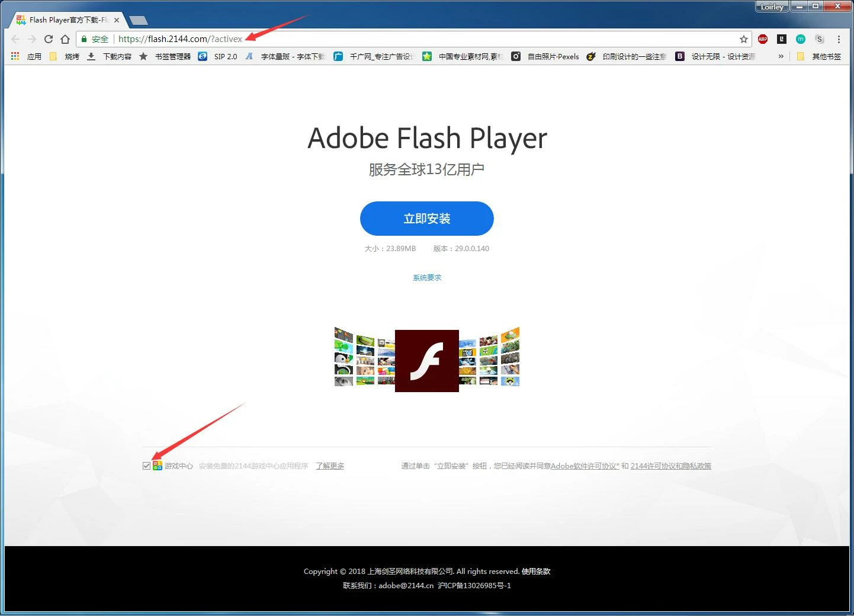Open 2144许可协议和隐私政策 link

[671, 466]
